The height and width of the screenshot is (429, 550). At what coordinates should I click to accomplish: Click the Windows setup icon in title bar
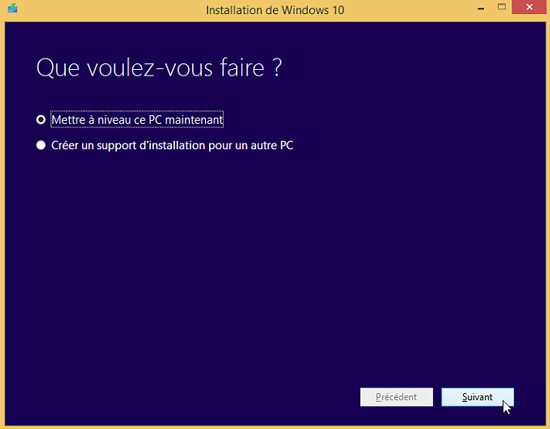[13, 8]
